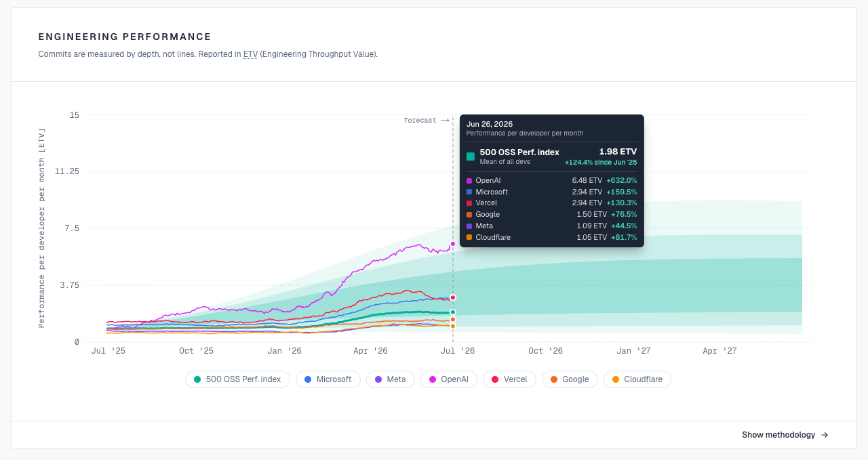Screen dimensions: 868x460
Task: Click the 'Jun 26, 2026' tooltip date
Action: click(x=490, y=124)
